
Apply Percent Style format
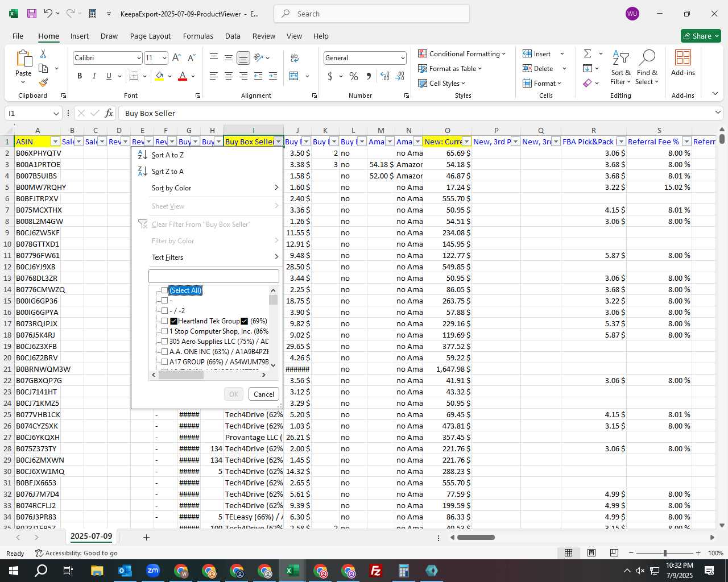[x=354, y=76]
